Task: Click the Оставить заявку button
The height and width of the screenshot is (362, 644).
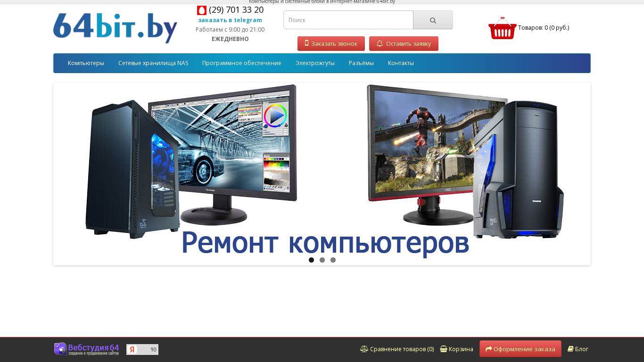Action: point(404,43)
